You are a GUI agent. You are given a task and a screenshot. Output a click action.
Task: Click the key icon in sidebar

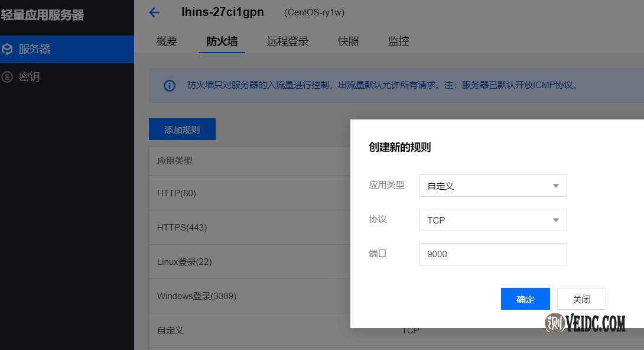click(7, 77)
